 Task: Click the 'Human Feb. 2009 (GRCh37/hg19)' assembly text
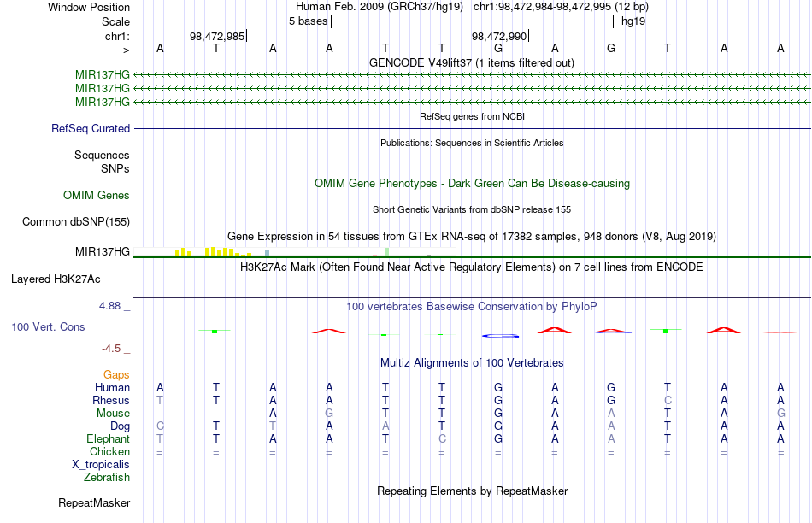[x=380, y=7]
